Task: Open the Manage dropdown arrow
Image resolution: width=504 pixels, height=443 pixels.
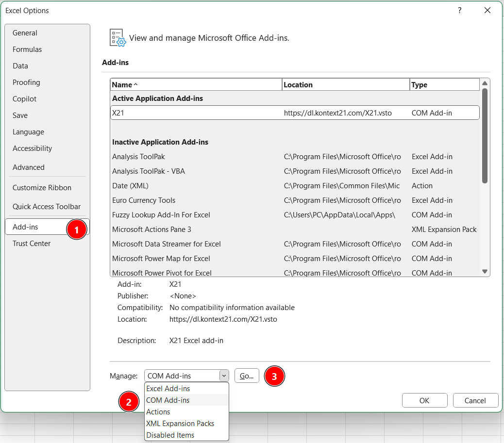Action: tap(223, 376)
